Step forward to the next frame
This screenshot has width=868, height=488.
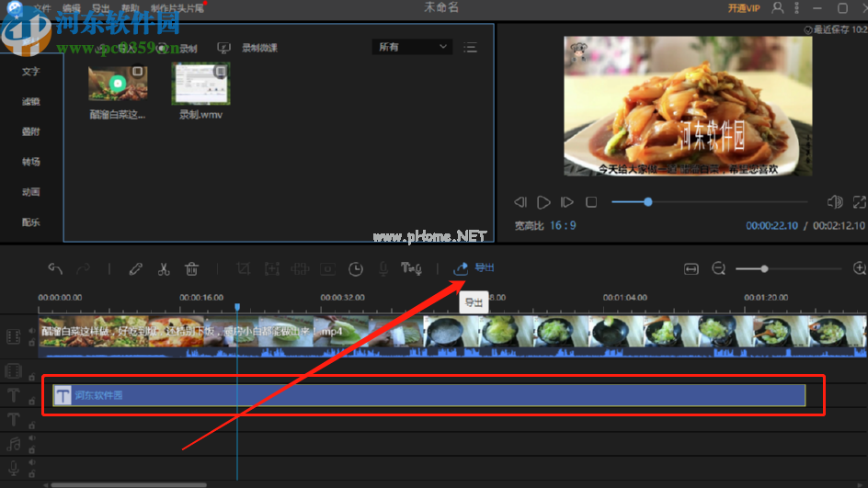pos(566,202)
